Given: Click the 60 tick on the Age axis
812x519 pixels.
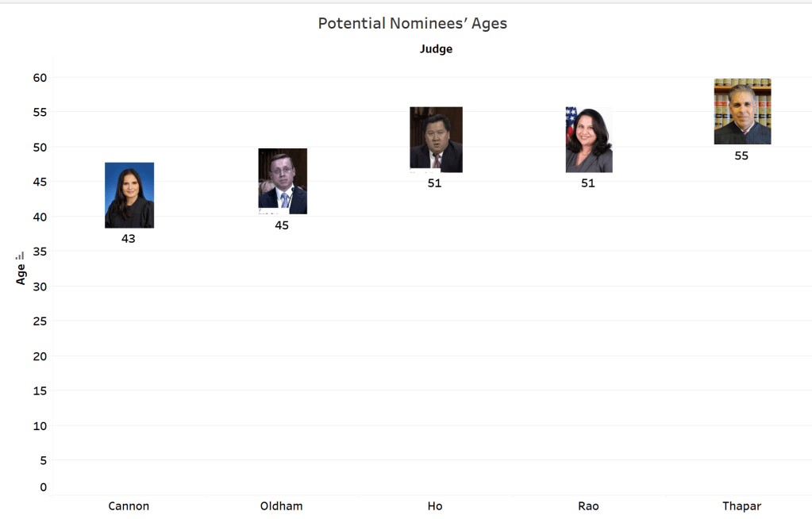Looking at the screenshot, I should click(40, 77).
